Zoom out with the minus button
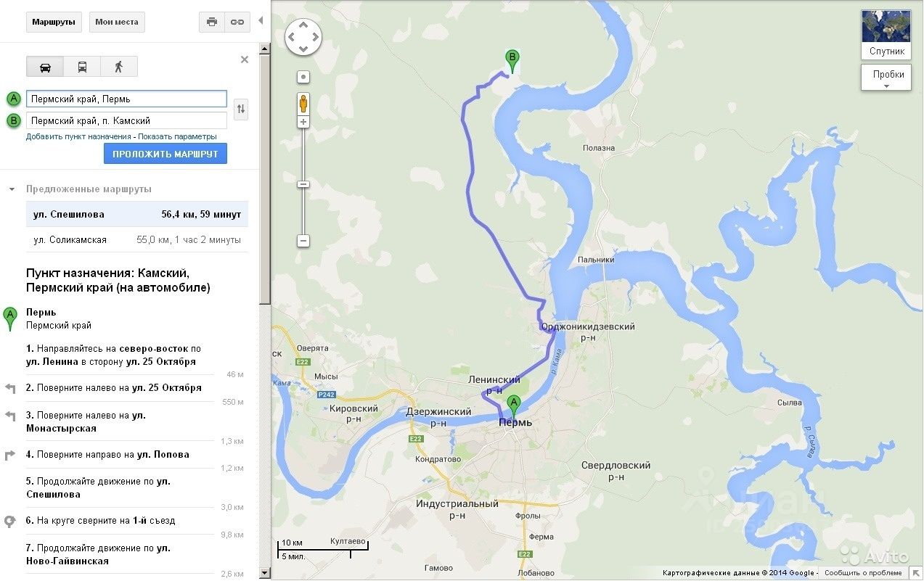 (303, 241)
